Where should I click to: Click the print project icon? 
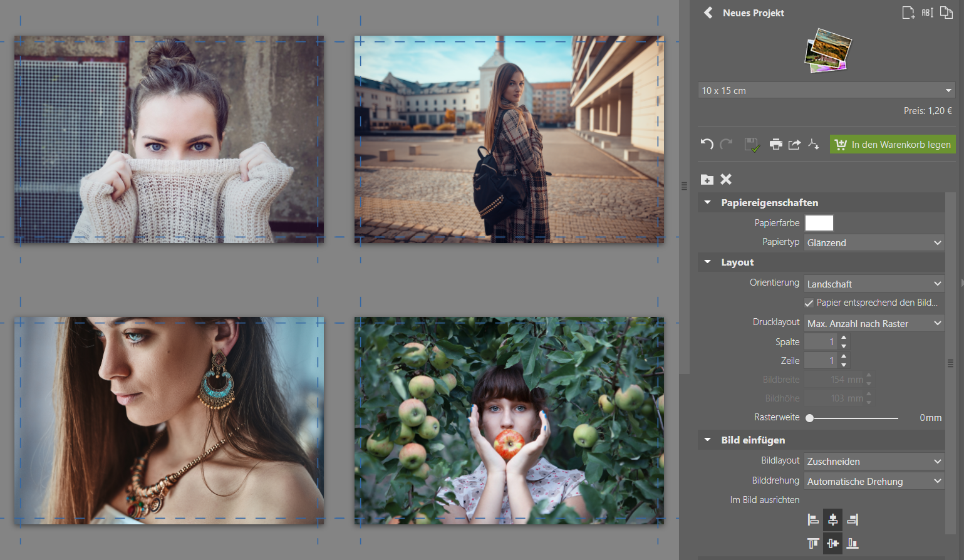pos(775,144)
